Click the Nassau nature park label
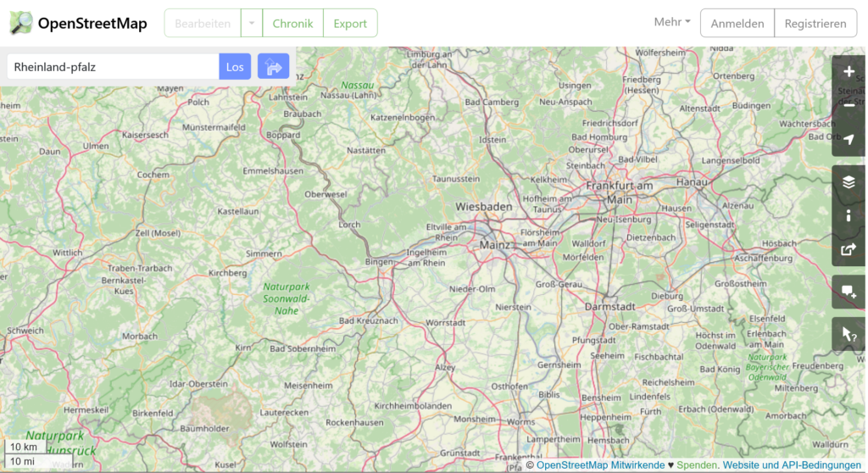Image resolution: width=868 pixels, height=473 pixels. point(357,86)
